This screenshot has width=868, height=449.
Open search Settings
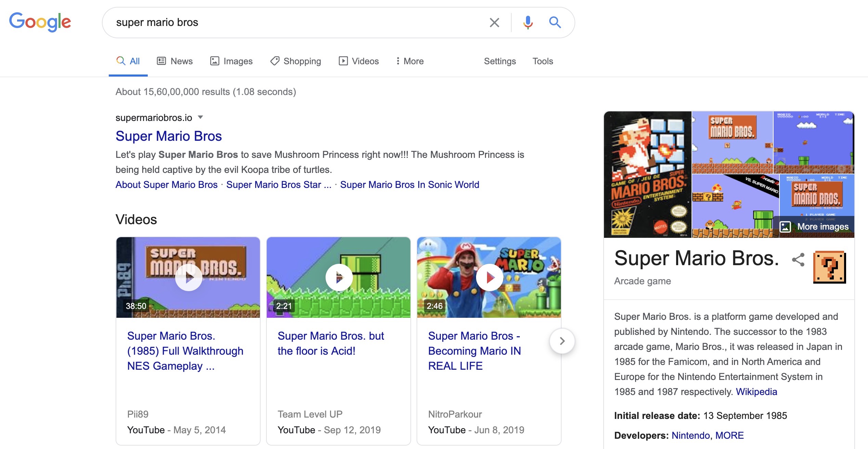pos(500,61)
